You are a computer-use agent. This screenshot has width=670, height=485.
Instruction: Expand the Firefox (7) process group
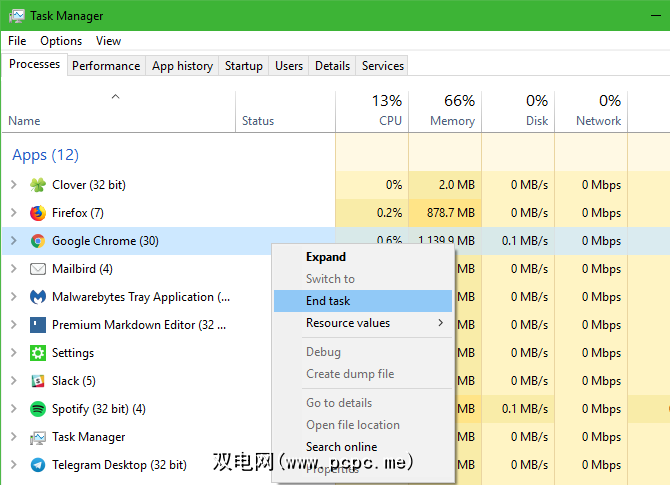pos(14,212)
